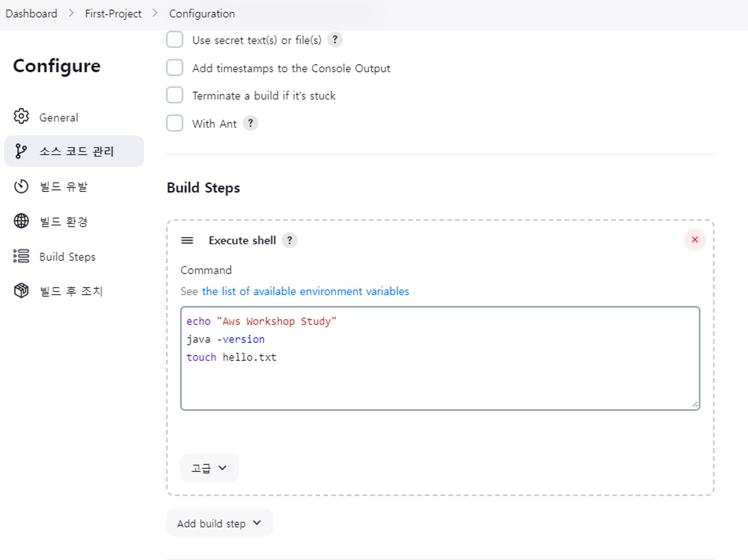Toggle Terminate a build if it's stuck
The height and width of the screenshot is (560, 748).
pos(175,95)
